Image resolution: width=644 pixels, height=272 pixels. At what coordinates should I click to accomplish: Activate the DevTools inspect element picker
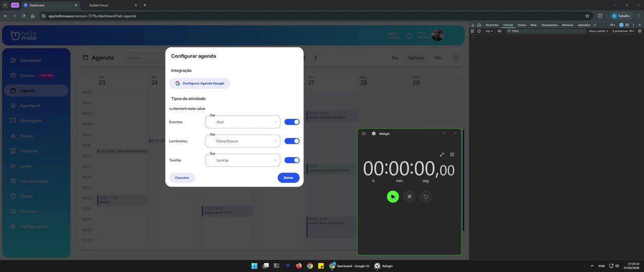tap(472, 25)
